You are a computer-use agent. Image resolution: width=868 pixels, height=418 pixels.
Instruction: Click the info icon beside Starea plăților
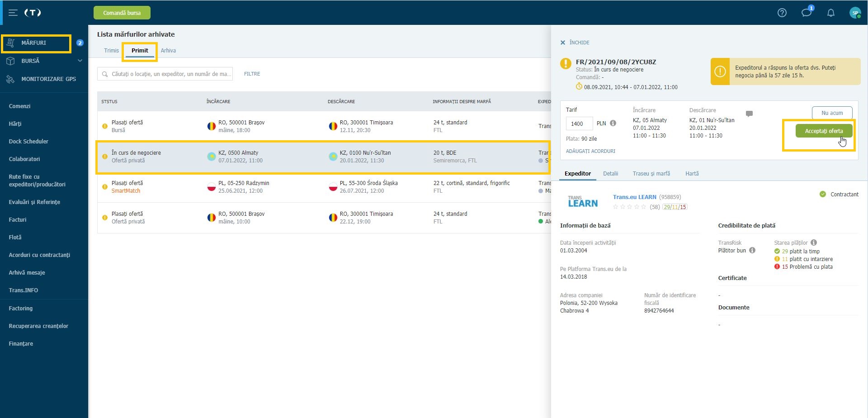[814, 242]
